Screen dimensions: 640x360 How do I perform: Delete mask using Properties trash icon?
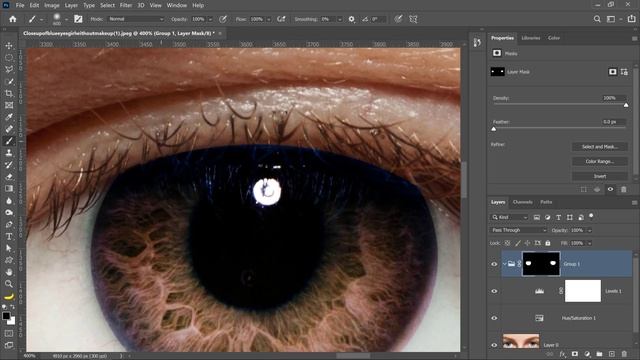[624, 189]
